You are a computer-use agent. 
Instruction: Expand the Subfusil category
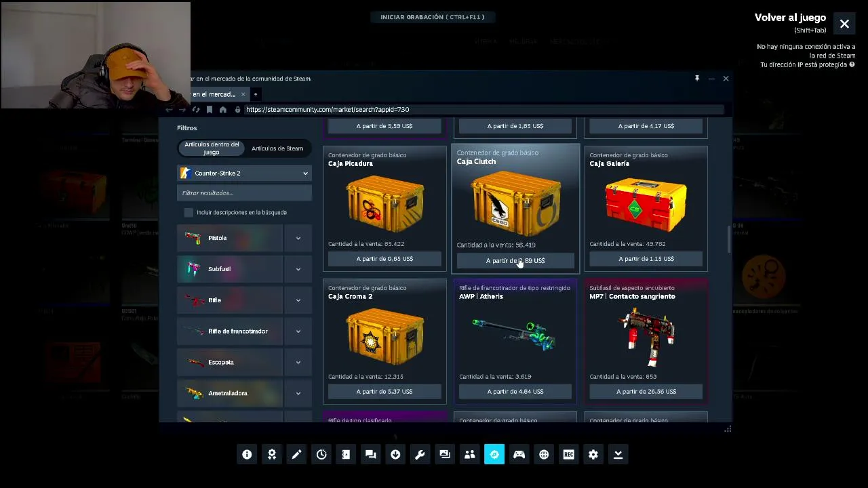tap(298, 269)
